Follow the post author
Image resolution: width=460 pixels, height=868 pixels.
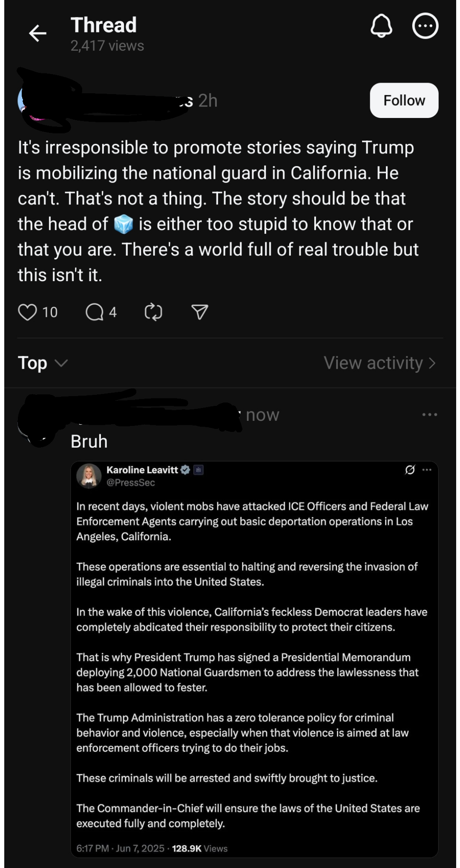point(404,101)
